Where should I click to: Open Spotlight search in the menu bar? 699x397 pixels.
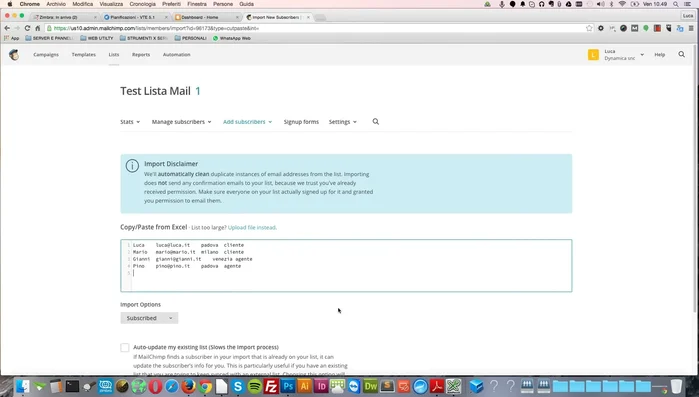(676, 4)
